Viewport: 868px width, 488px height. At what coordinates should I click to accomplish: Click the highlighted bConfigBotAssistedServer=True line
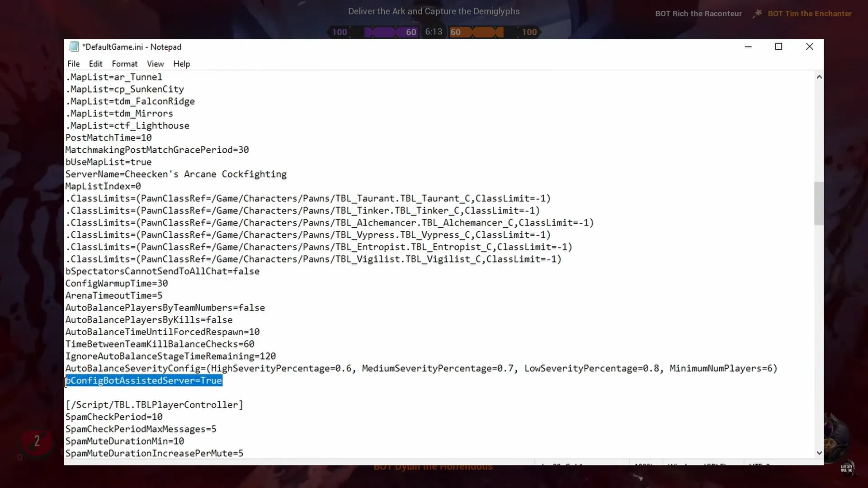click(143, 380)
